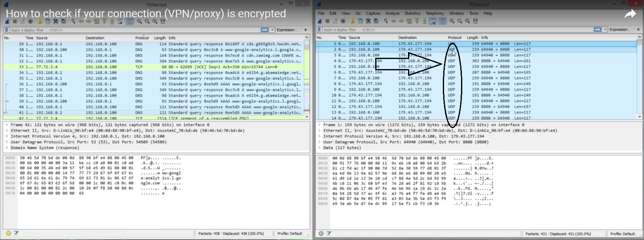Open the Wireless menu
Viewport: 644px width, 240px height.
click(x=456, y=13)
